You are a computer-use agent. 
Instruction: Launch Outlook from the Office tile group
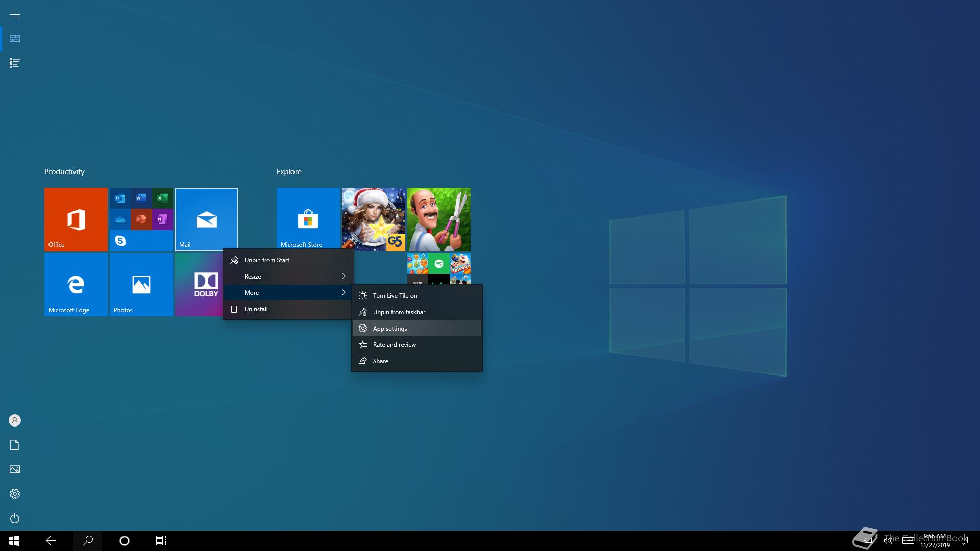tap(120, 198)
